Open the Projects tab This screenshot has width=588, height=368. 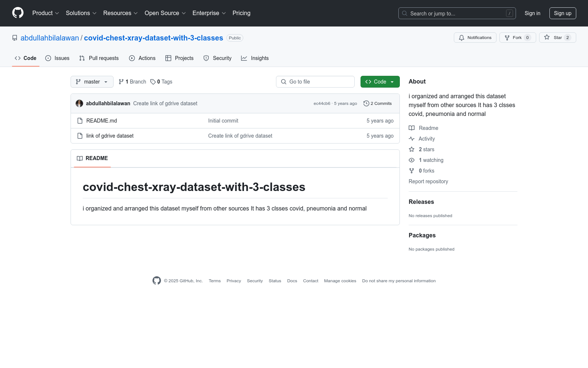click(x=179, y=58)
